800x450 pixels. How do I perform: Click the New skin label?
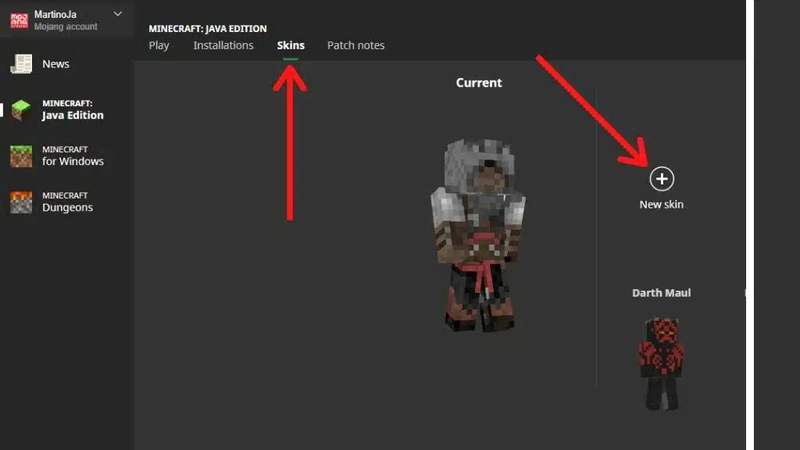click(661, 205)
